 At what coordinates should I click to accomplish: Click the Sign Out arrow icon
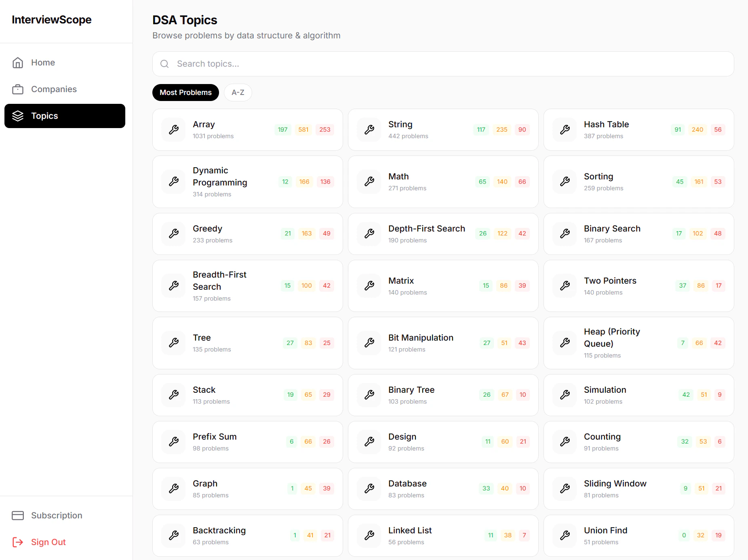[x=18, y=542]
